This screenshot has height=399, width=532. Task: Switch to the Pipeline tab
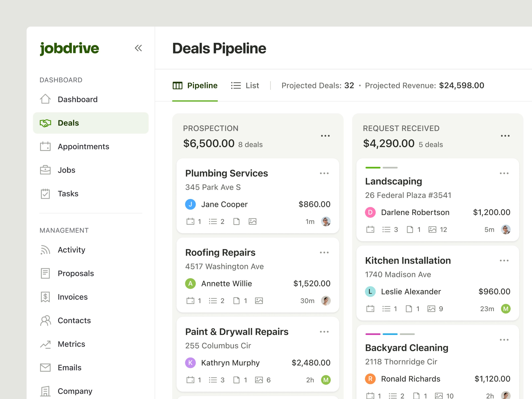tap(195, 86)
